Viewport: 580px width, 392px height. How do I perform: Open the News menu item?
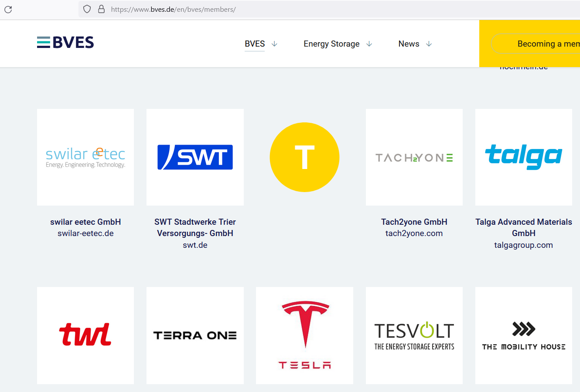tap(409, 44)
